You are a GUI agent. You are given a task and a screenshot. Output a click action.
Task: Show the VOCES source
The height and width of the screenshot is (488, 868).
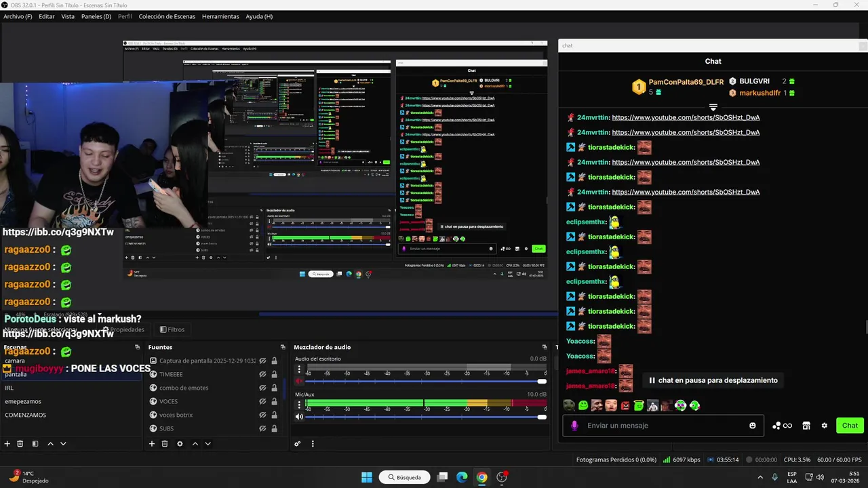click(262, 401)
